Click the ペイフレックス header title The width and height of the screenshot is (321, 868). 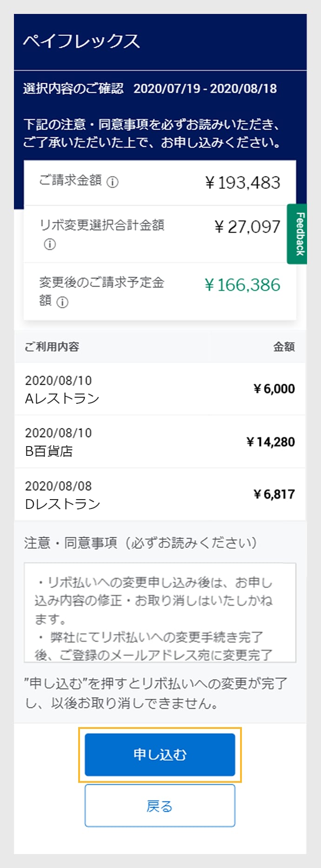pyautogui.click(x=81, y=41)
